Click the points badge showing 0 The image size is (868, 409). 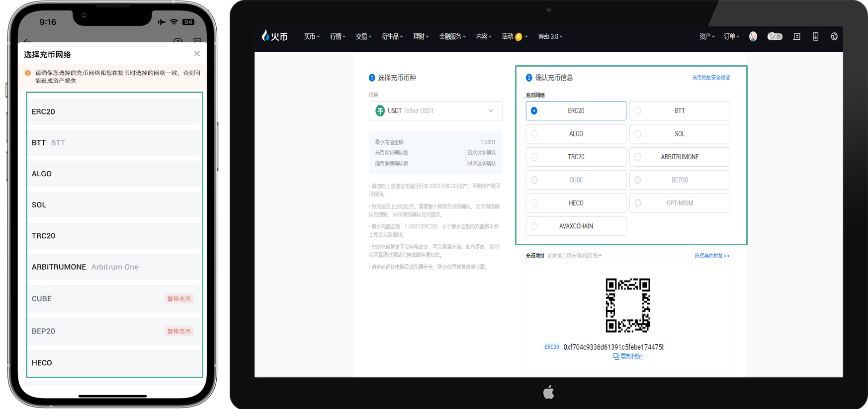(x=775, y=36)
